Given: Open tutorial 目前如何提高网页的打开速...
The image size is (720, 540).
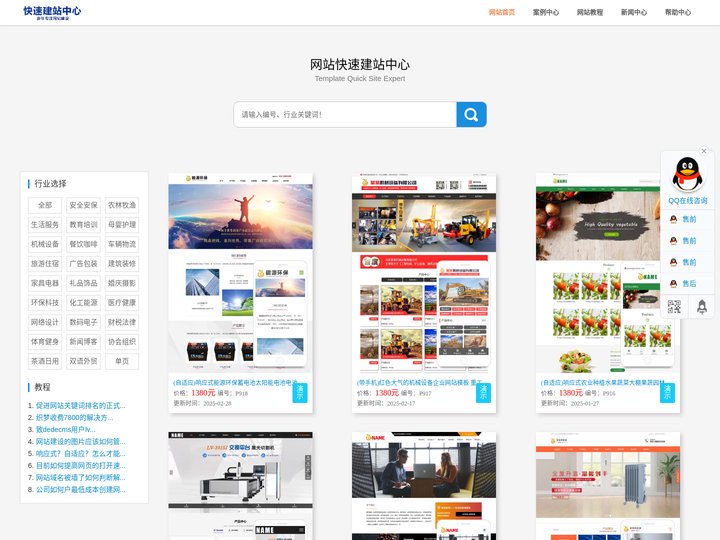Looking at the screenshot, I should click(80, 465).
